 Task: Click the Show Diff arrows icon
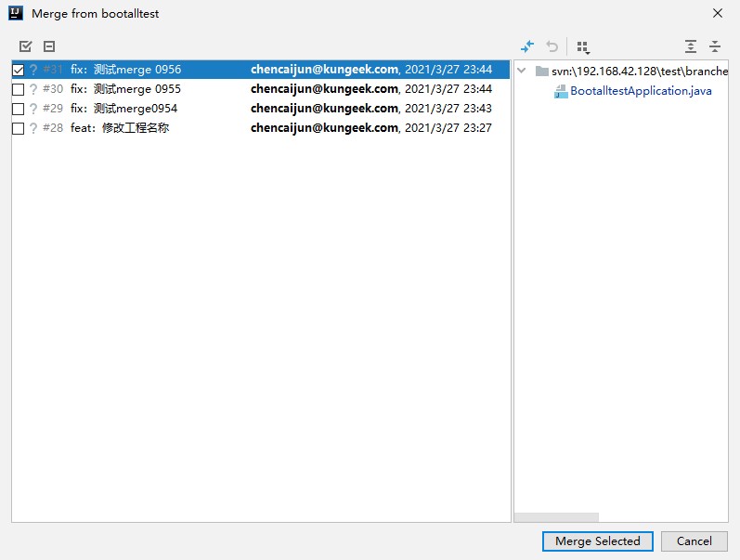pos(527,46)
